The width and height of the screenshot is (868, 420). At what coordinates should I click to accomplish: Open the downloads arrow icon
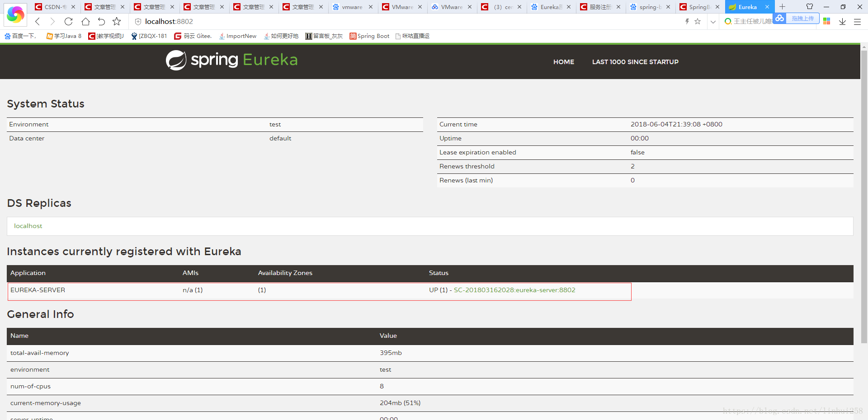[x=842, y=21]
